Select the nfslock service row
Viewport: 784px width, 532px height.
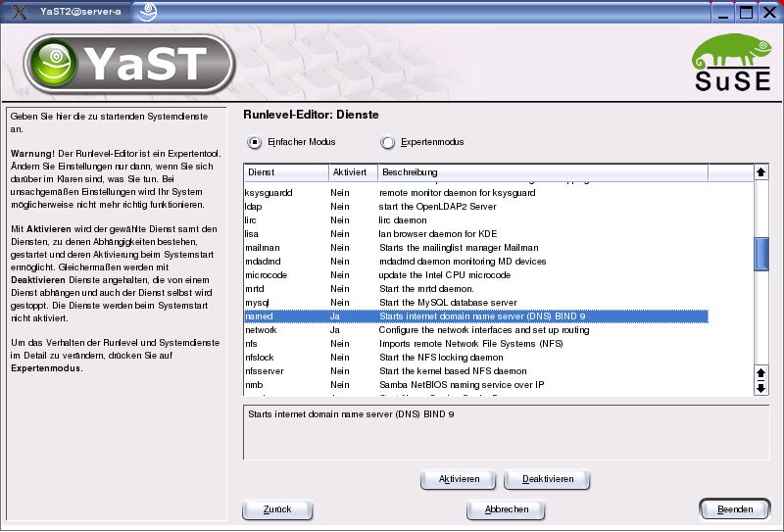click(x=476, y=358)
